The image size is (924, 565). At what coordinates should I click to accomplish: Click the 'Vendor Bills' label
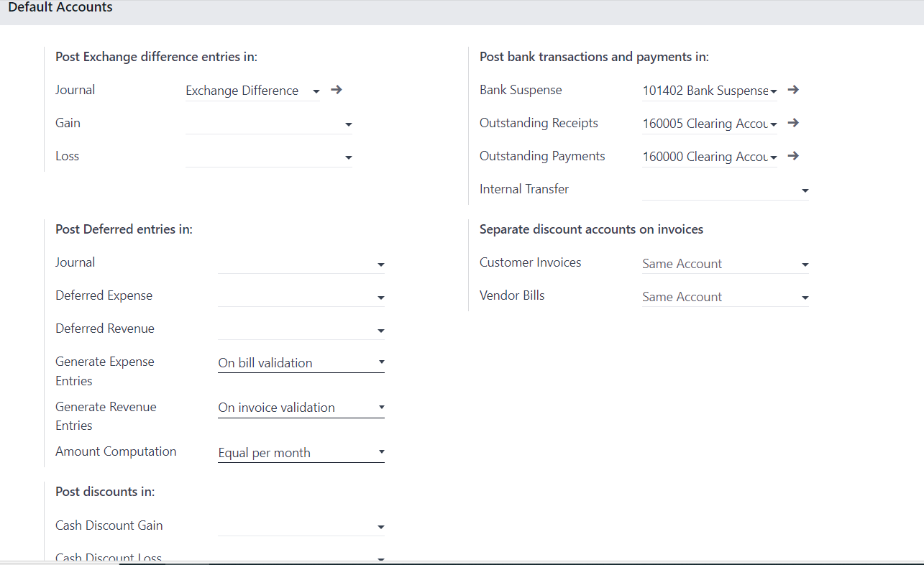[x=512, y=295]
